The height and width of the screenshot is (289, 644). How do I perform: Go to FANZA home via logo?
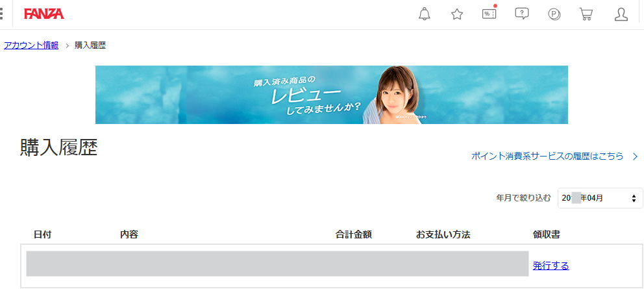click(44, 14)
